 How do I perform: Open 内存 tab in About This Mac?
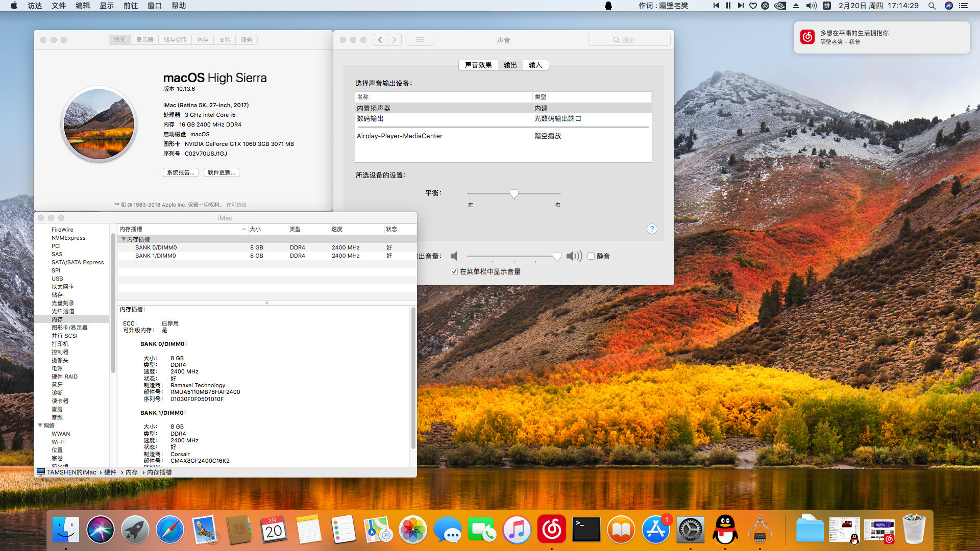[203, 40]
